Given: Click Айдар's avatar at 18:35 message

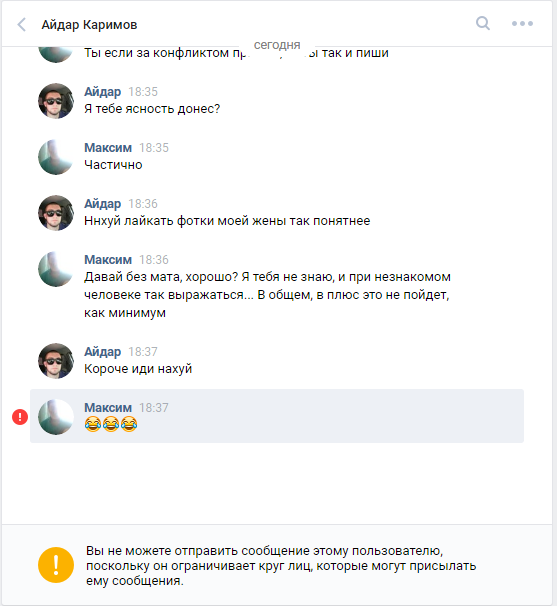Looking at the screenshot, I should [x=56, y=100].
